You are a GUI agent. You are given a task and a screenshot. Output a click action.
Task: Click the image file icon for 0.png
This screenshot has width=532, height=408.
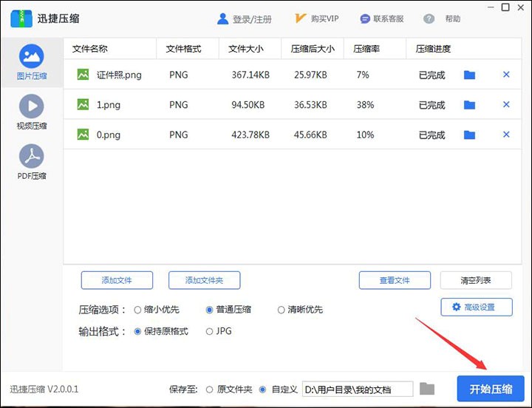click(x=83, y=135)
